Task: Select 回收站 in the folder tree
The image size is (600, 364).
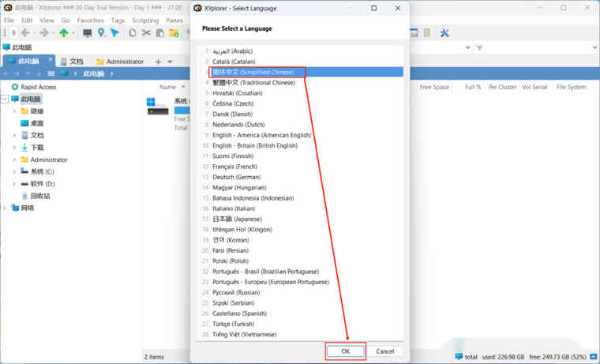Action: pos(40,196)
